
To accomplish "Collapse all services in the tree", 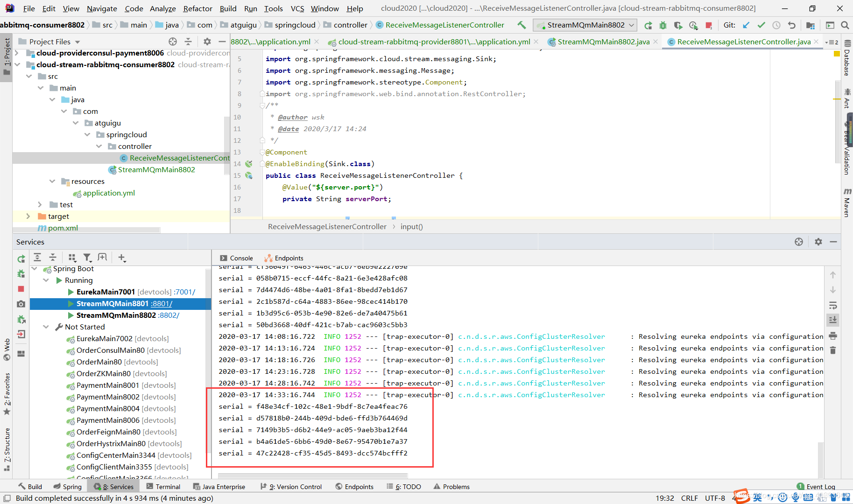I will tap(53, 257).
